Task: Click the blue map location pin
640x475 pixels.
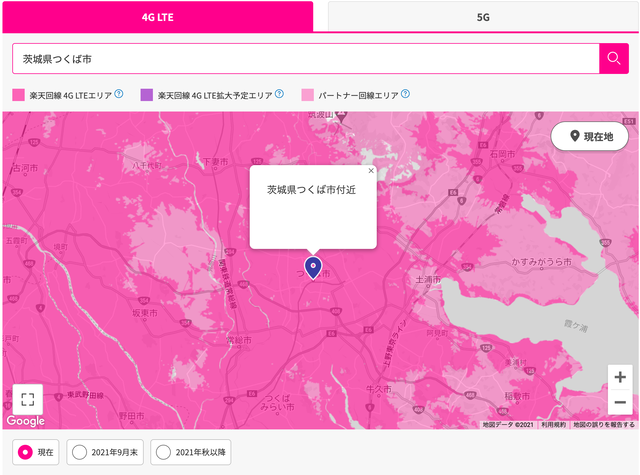Action: [x=313, y=268]
